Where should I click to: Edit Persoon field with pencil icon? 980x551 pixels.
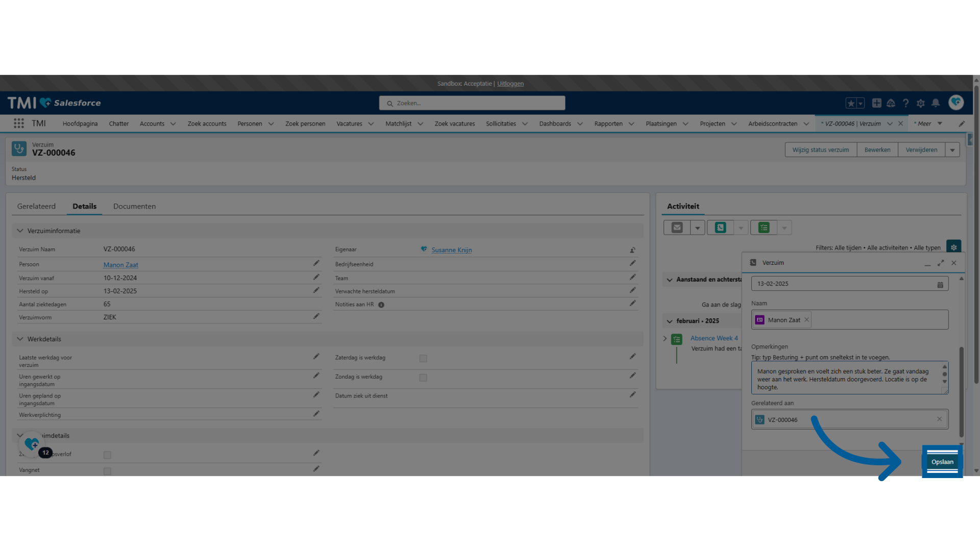click(316, 263)
